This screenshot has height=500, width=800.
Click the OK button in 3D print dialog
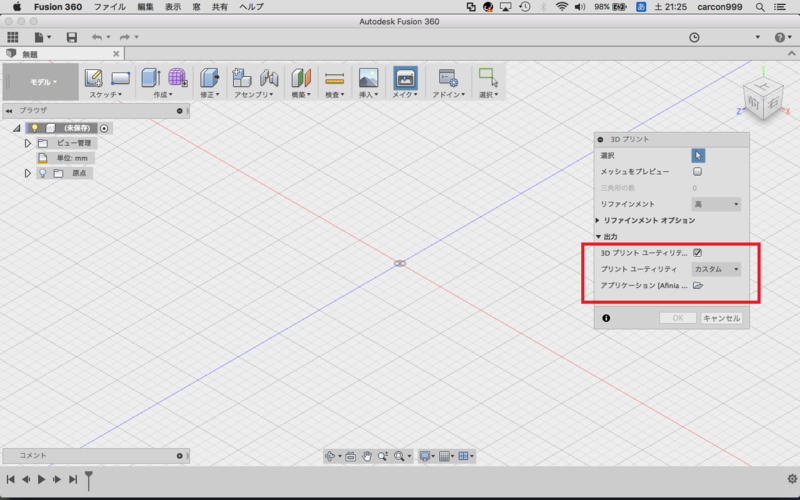(x=678, y=318)
